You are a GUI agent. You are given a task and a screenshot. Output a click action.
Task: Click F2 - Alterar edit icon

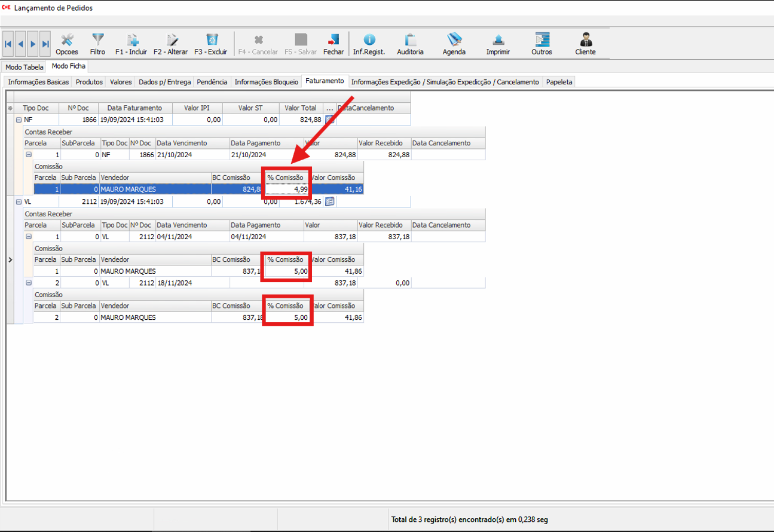pos(170,41)
